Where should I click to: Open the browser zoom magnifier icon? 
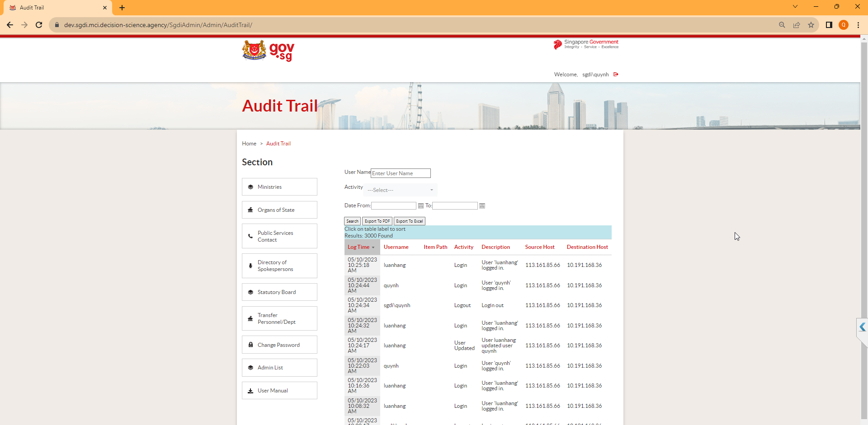pyautogui.click(x=782, y=25)
